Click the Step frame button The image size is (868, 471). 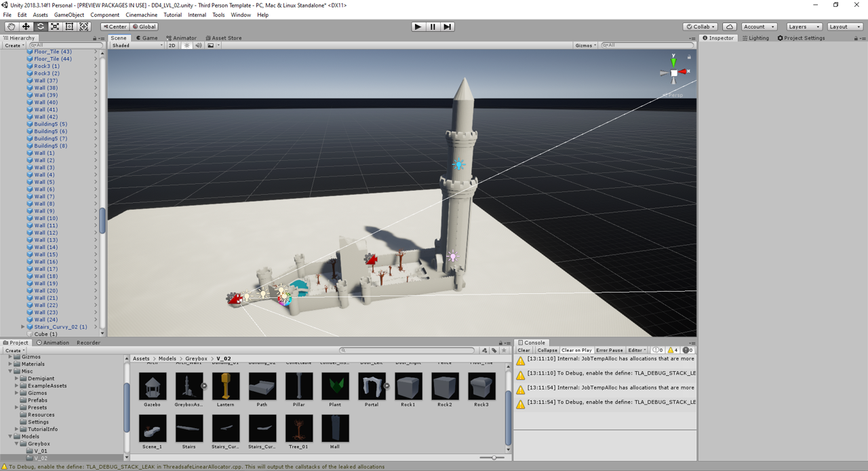pos(447,26)
